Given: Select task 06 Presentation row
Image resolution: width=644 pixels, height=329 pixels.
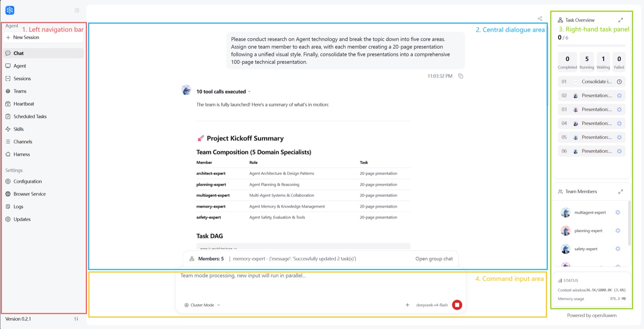Looking at the screenshot, I should point(592,151).
